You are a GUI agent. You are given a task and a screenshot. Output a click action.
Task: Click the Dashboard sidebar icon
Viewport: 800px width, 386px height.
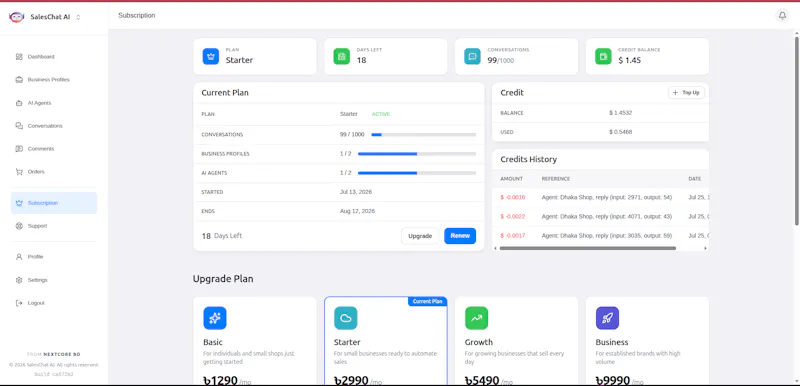19,57
